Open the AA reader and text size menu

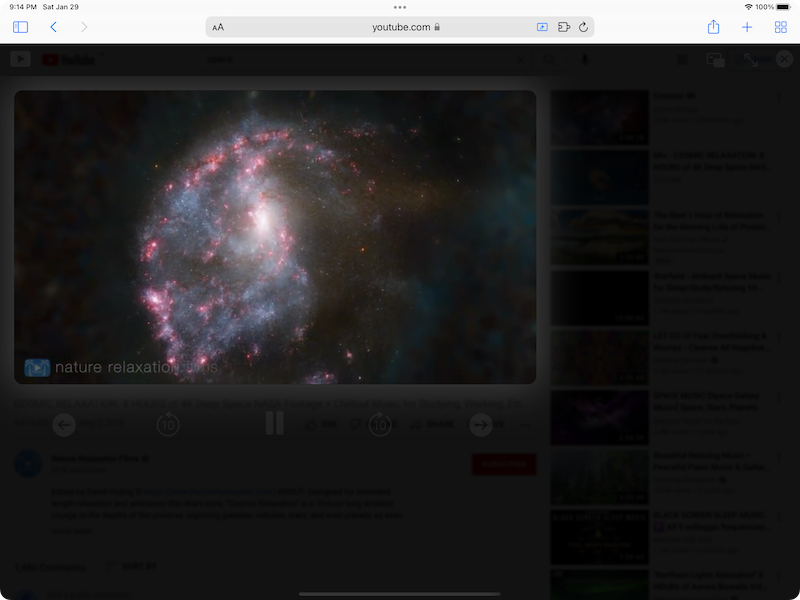tap(218, 27)
